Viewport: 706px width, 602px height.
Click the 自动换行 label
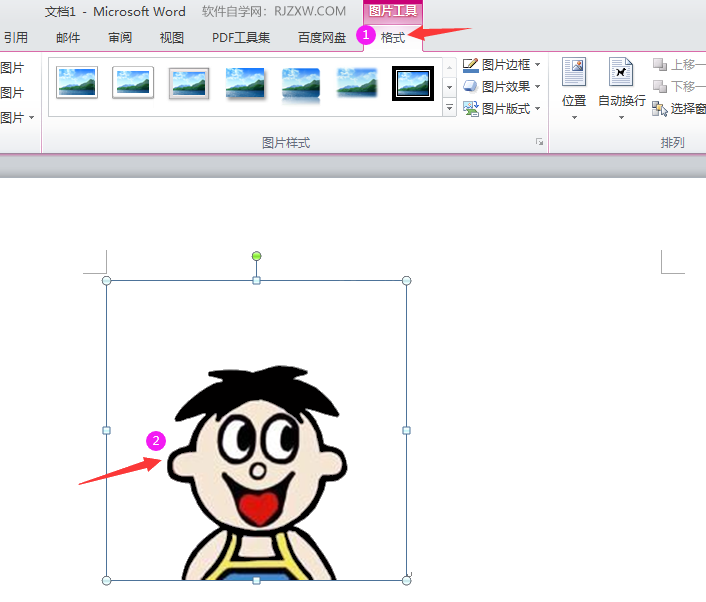621,101
